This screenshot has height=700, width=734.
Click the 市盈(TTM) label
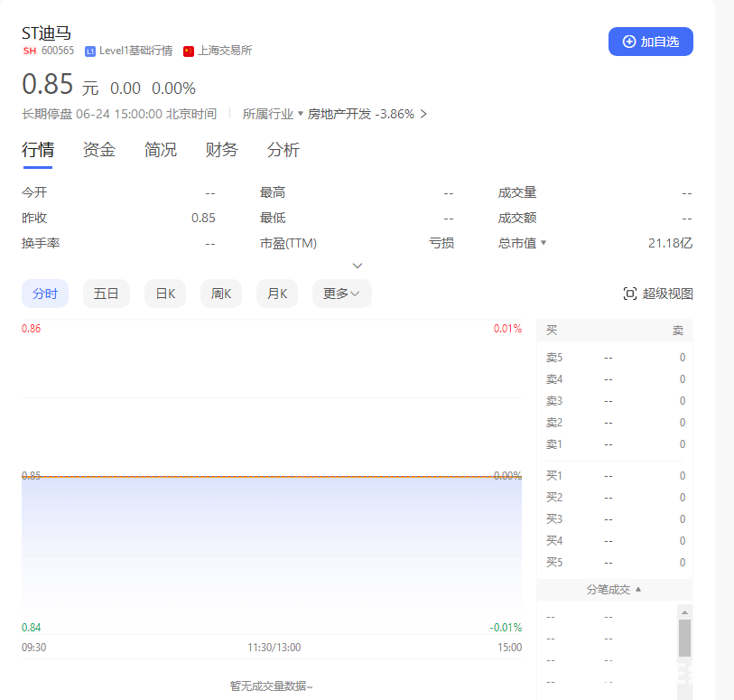[x=288, y=243]
